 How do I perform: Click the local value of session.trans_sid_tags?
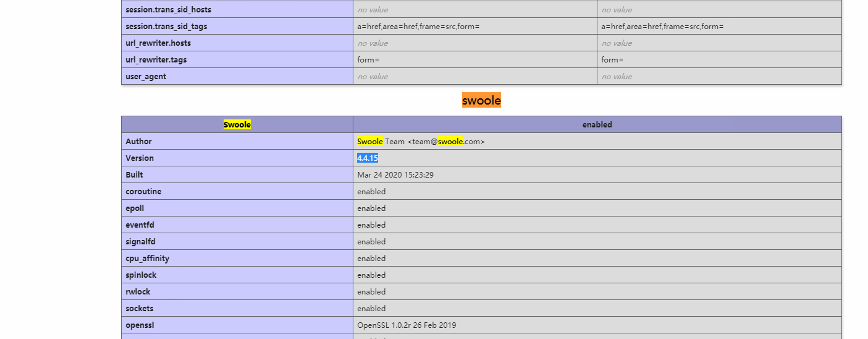(418, 26)
